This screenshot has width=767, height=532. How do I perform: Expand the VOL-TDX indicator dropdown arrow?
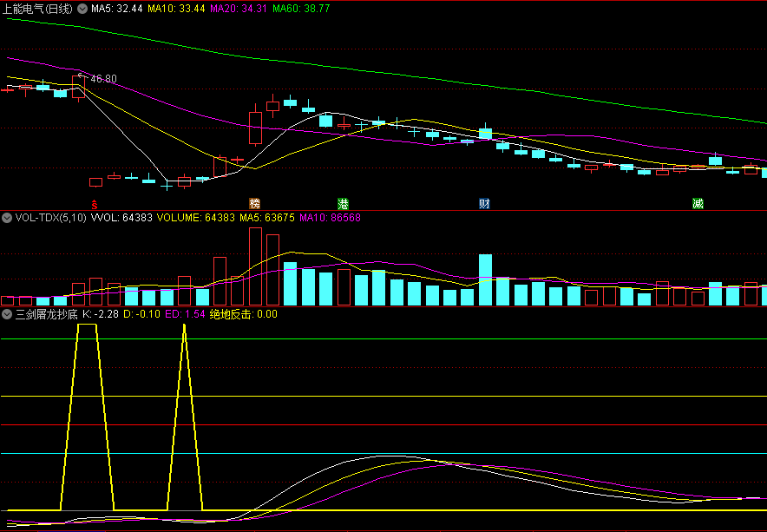(x=7, y=218)
